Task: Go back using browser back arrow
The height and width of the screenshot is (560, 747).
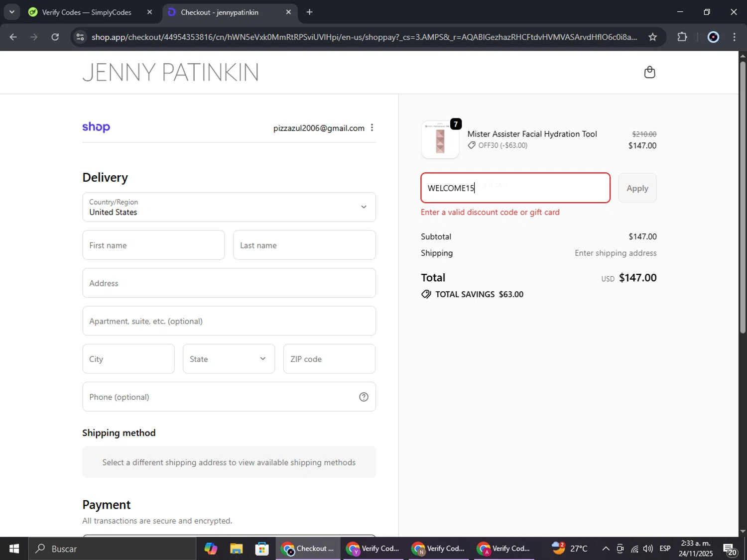Action: coord(13,37)
